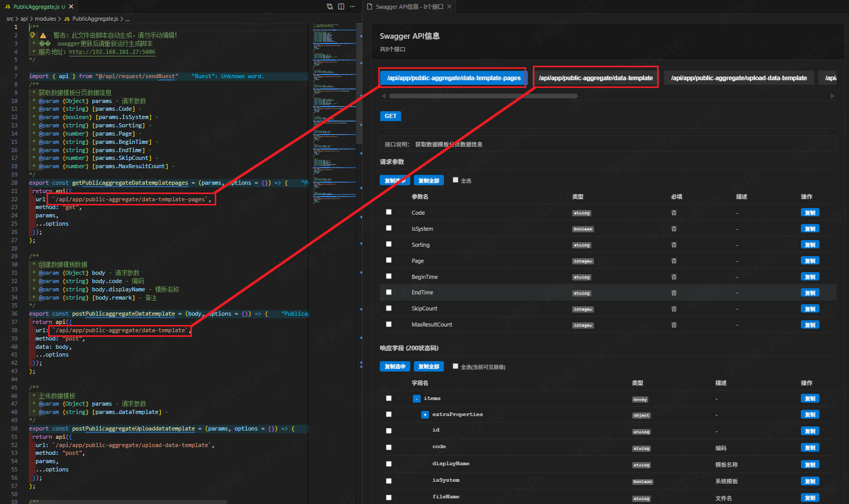Copy the fileName response field row
Viewport: 849px width, 504px height.
(x=810, y=498)
